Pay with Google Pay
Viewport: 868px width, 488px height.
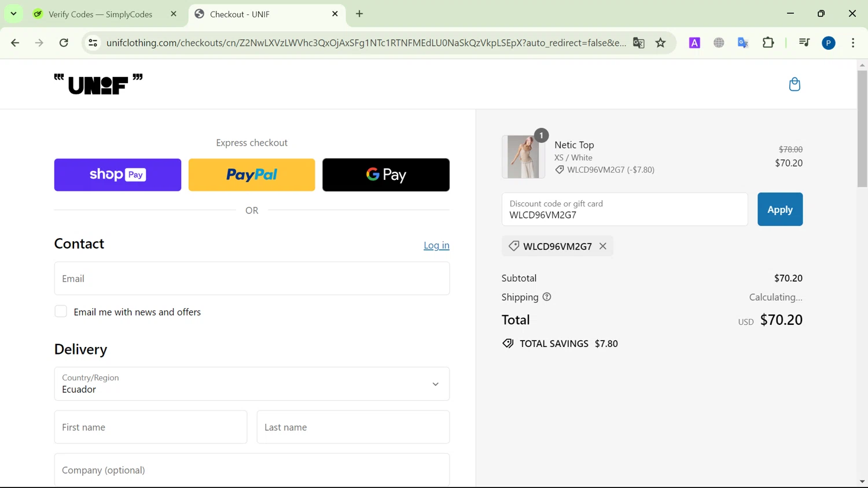[386, 175]
